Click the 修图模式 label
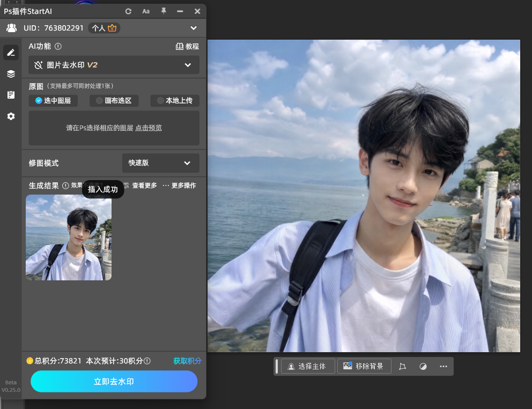The width and height of the screenshot is (532, 409). pos(44,163)
